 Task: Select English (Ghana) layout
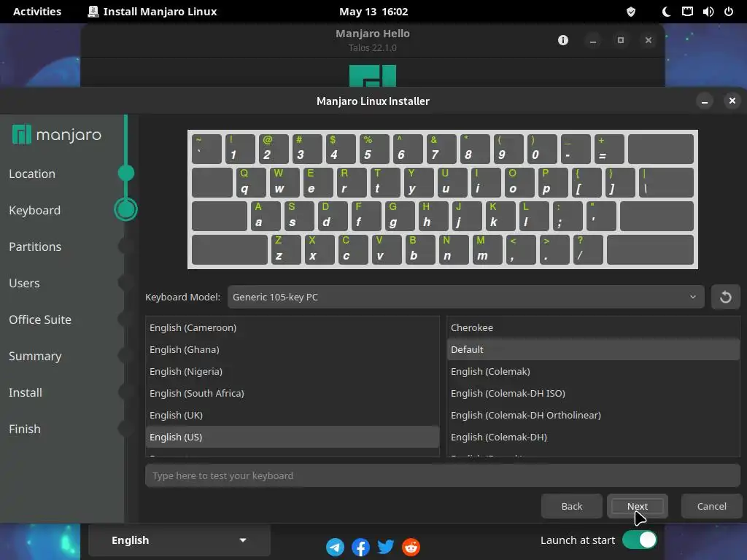coord(292,349)
